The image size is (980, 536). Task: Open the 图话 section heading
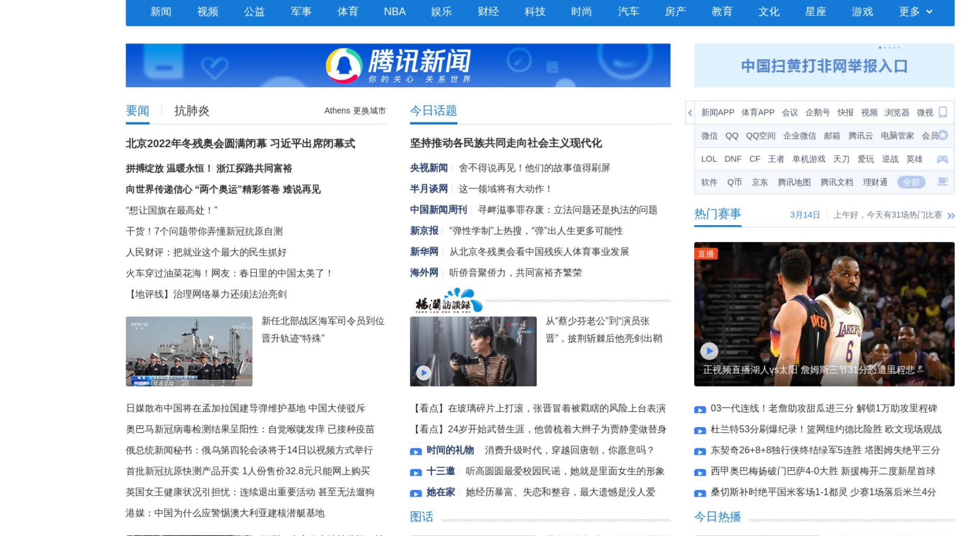pos(422,517)
